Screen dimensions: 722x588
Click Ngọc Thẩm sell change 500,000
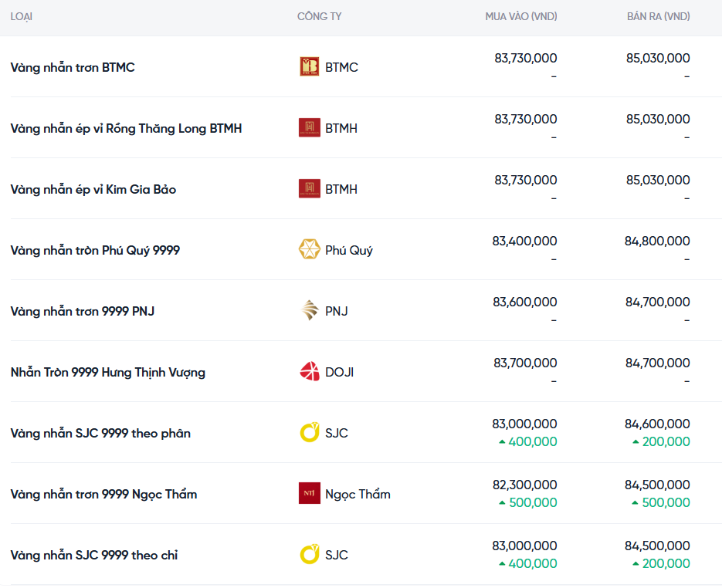tap(661, 502)
